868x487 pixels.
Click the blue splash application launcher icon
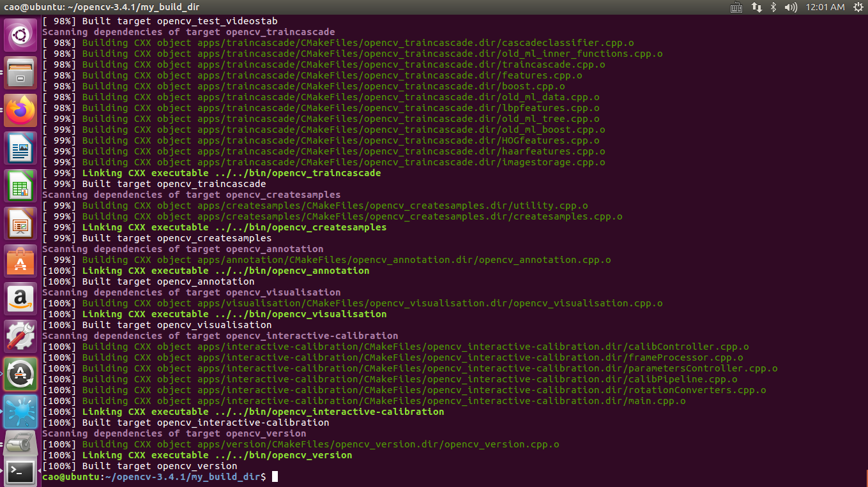pos(20,412)
